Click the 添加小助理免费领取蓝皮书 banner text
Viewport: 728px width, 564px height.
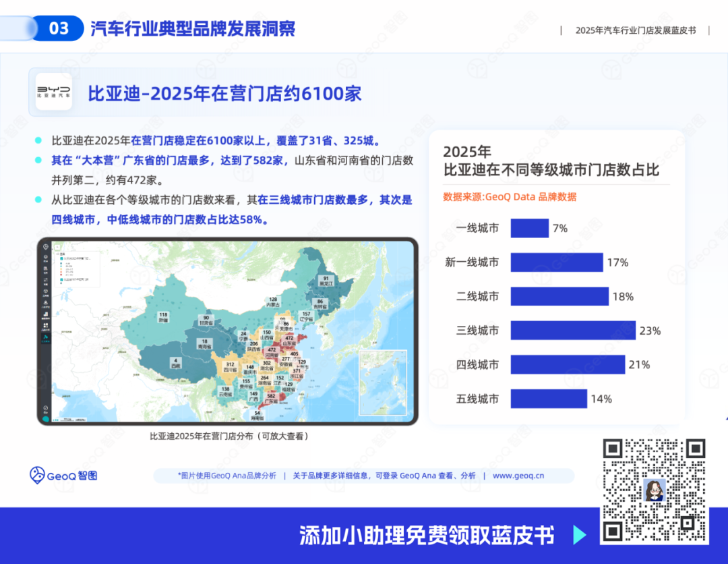[427, 535]
